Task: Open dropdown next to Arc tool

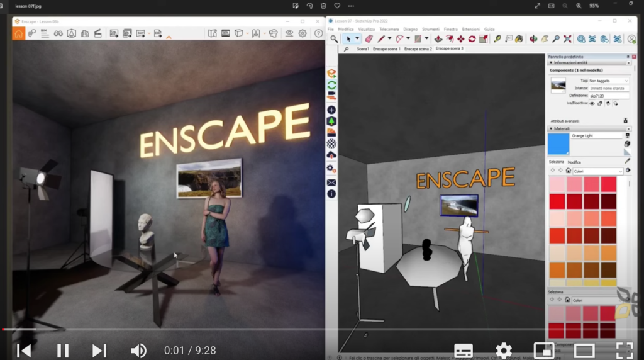Action: 408,38
